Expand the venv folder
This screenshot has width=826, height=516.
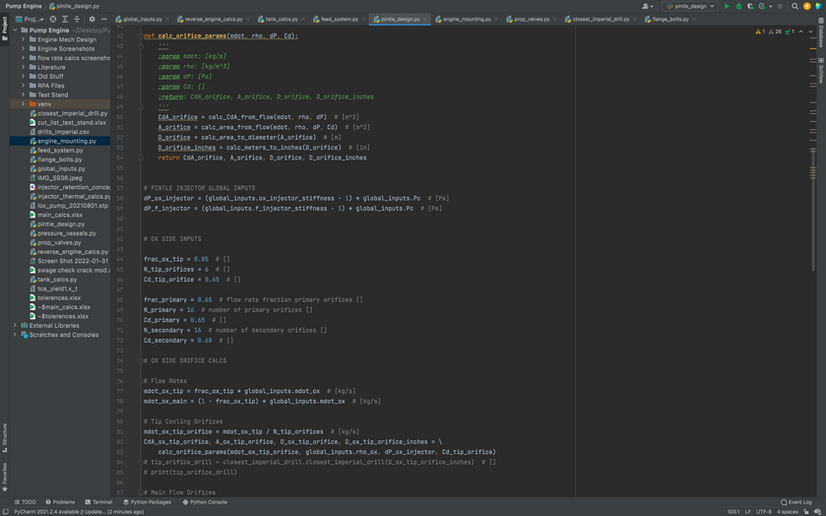coord(23,103)
